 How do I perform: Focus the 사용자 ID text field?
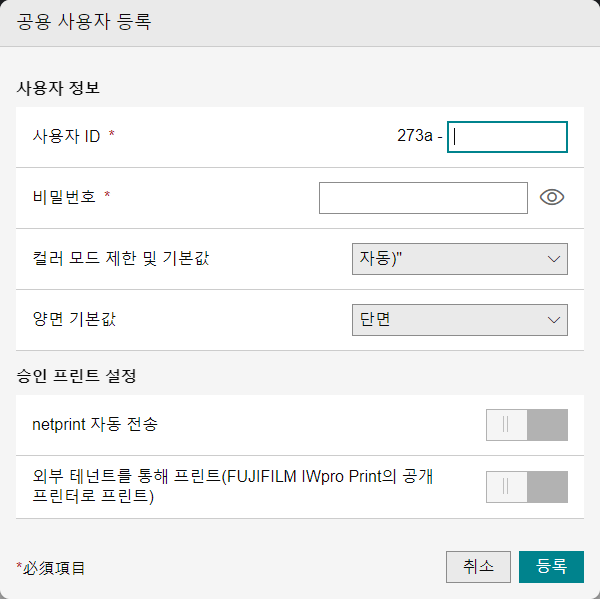[x=507, y=137]
